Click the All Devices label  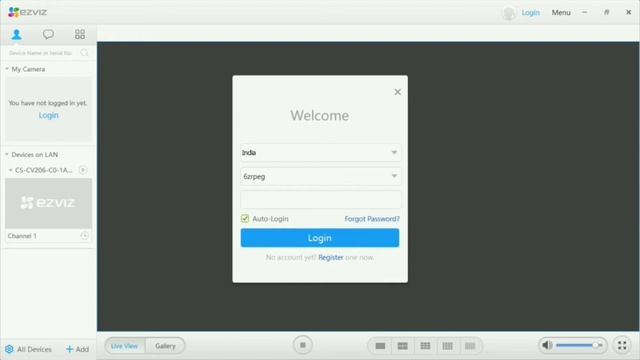pyautogui.click(x=34, y=349)
